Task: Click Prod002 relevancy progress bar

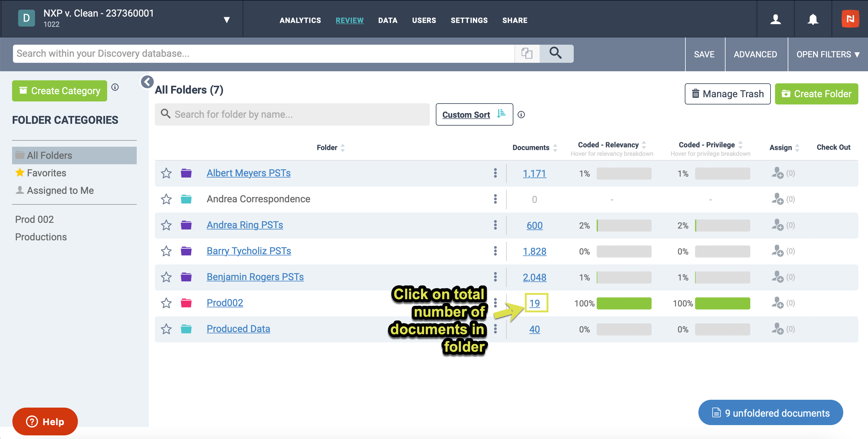Action: [624, 303]
